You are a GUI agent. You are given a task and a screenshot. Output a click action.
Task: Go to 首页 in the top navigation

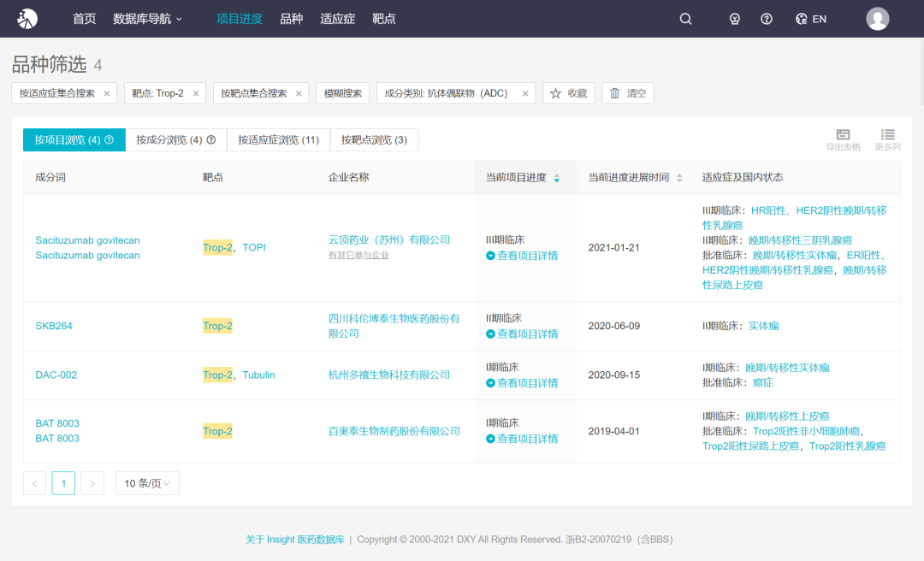(84, 19)
